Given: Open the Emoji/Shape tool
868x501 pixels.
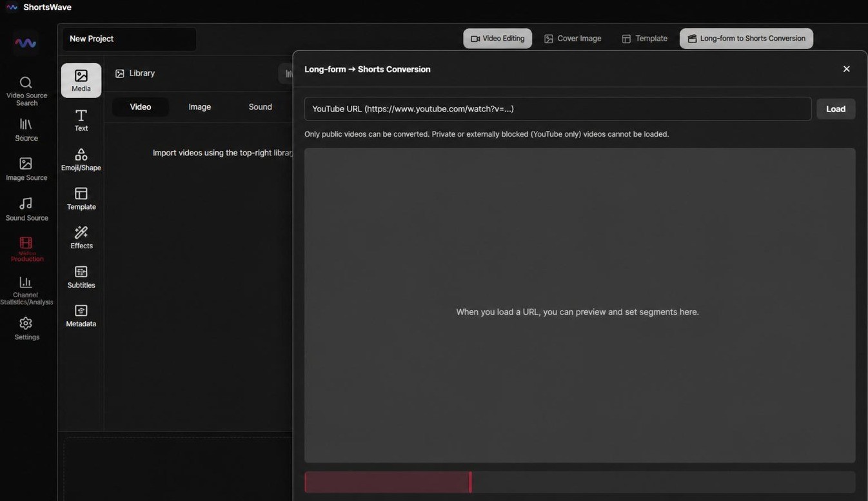Looking at the screenshot, I should pyautogui.click(x=81, y=159).
